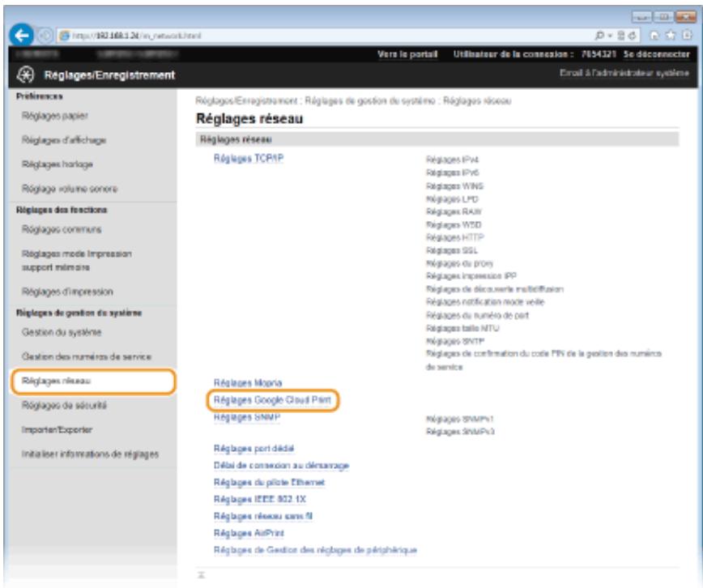Click the top-of-page arrow icon at bottom

(x=202, y=575)
